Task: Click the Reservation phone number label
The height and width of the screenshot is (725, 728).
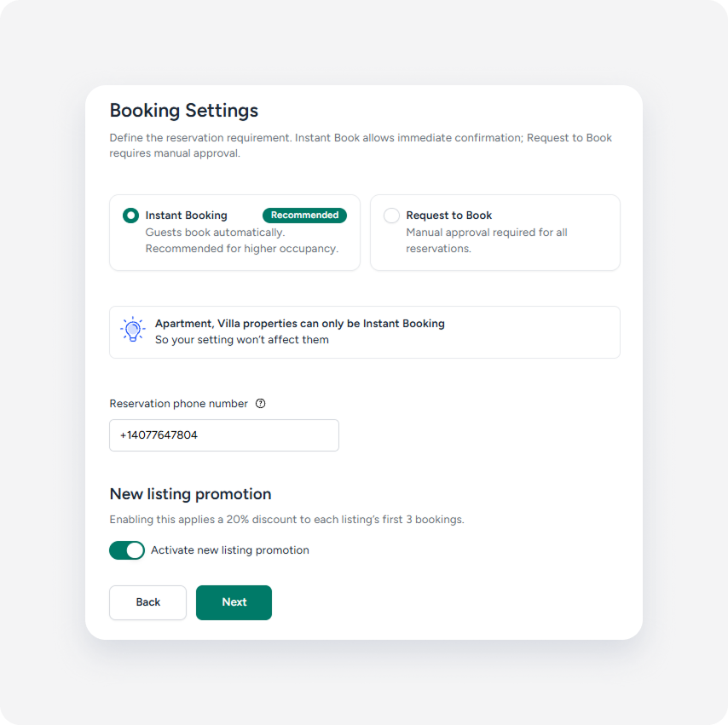Action: [179, 403]
